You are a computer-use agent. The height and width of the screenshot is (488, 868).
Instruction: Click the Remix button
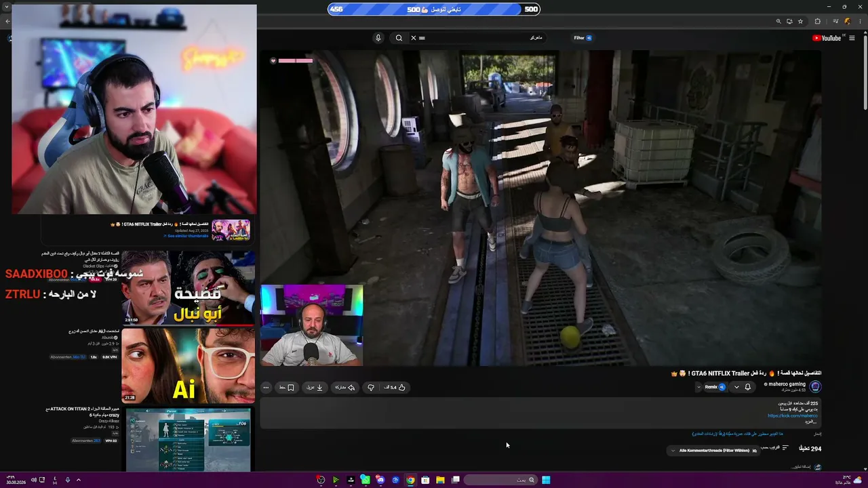715,387
